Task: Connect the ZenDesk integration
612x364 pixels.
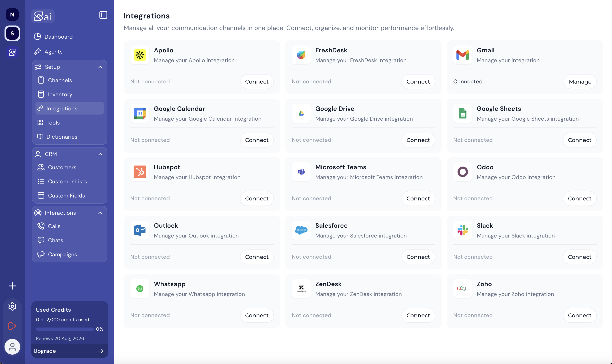Action: tap(418, 315)
